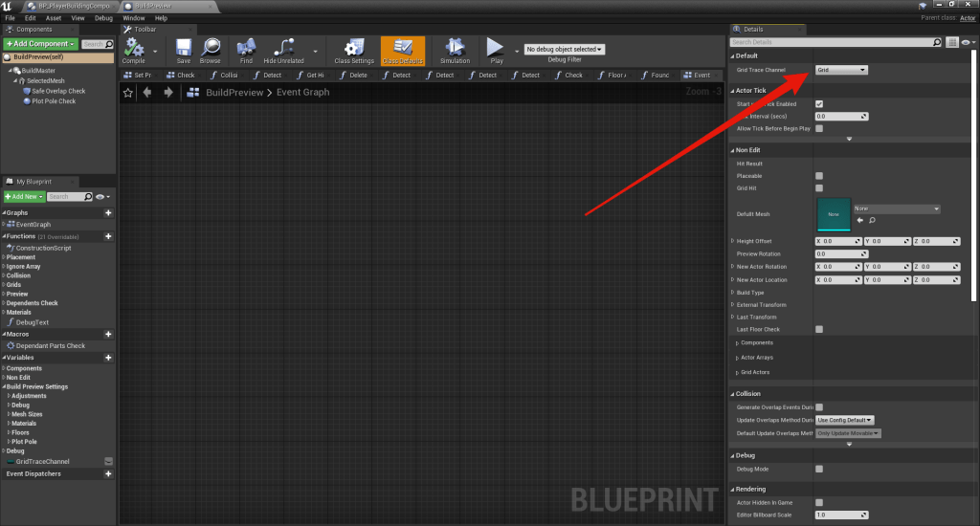Click the Add Component button
Viewport: 980px width, 526px height.
40,44
